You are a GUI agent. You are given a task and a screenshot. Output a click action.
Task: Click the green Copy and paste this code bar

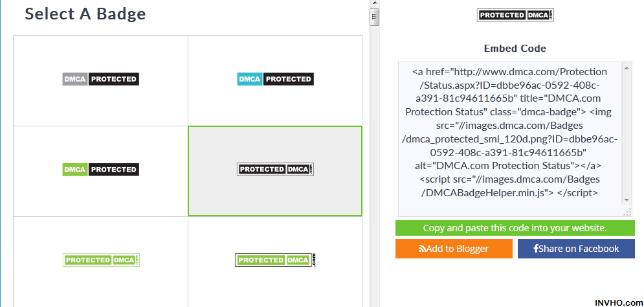(x=515, y=228)
